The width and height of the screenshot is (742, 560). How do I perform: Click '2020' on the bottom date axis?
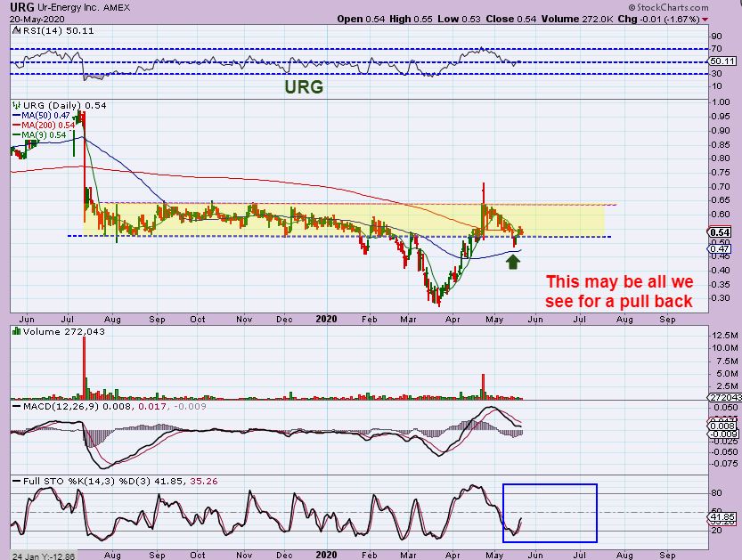click(x=327, y=555)
